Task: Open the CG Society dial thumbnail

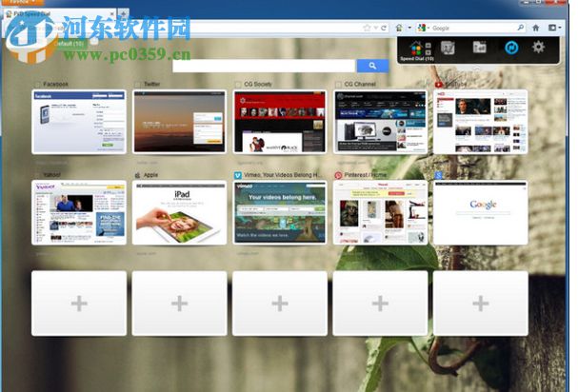Action: coord(280,122)
